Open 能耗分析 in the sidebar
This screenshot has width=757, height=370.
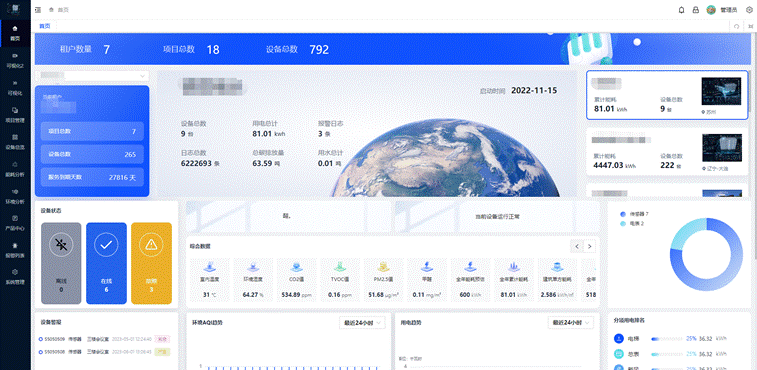click(x=15, y=169)
